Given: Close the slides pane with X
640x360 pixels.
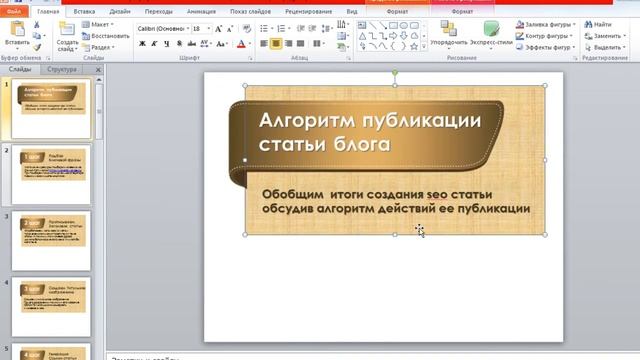Looking at the screenshot, I should [x=98, y=70].
